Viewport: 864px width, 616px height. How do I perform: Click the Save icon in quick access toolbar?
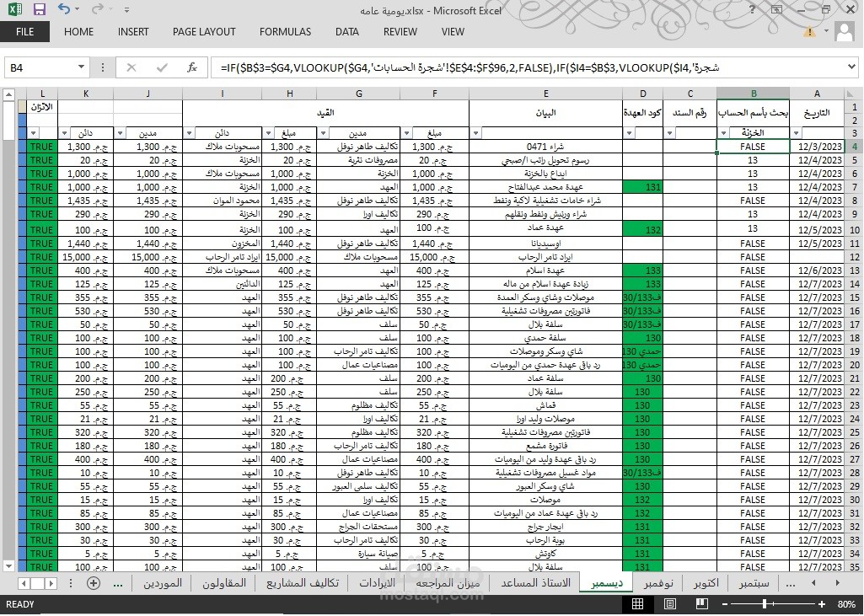click(39, 8)
